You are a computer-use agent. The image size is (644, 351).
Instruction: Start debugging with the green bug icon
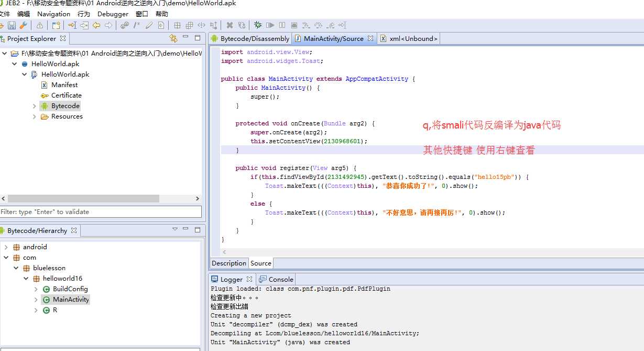point(258,25)
